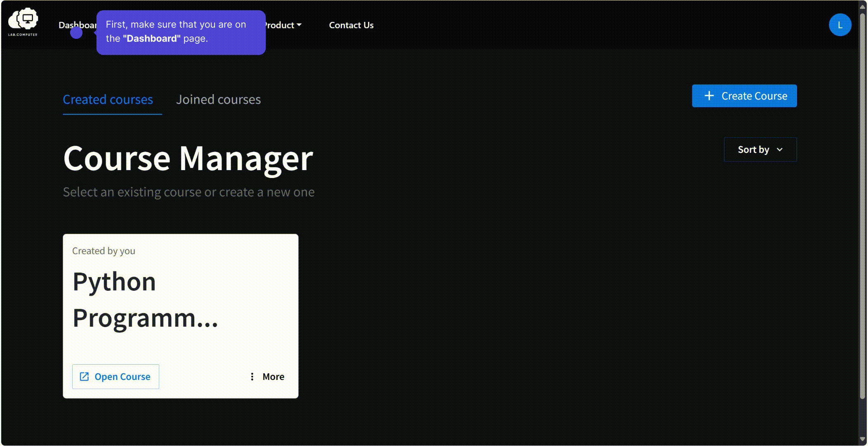This screenshot has height=446, width=868.
Task: Click the Lab.Computer logo icon
Action: click(x=23, y=22)
